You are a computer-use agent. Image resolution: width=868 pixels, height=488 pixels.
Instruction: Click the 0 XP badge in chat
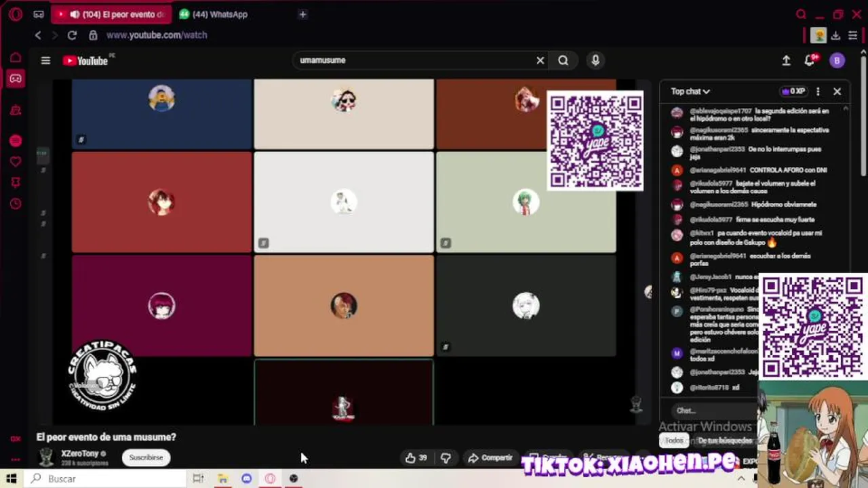[793, 91]
